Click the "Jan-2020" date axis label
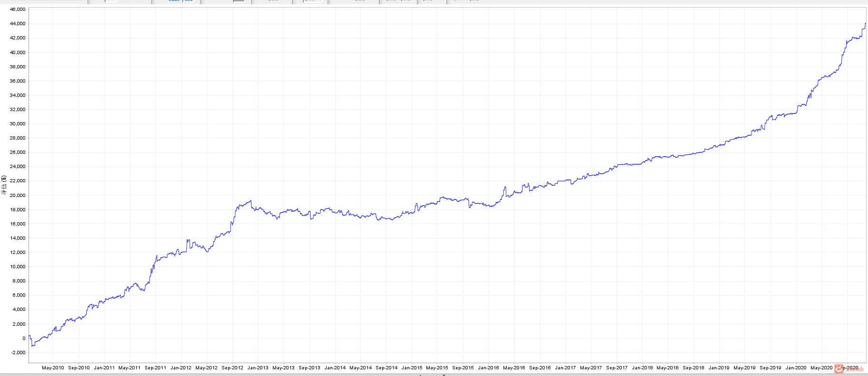868x376 pixels. [x=796, y=368]
